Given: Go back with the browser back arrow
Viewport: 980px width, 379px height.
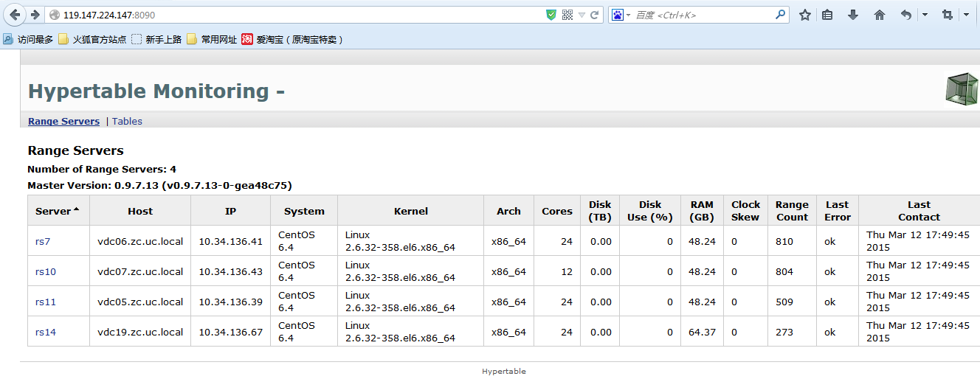Looking at the screenshot, I should 14,15.
